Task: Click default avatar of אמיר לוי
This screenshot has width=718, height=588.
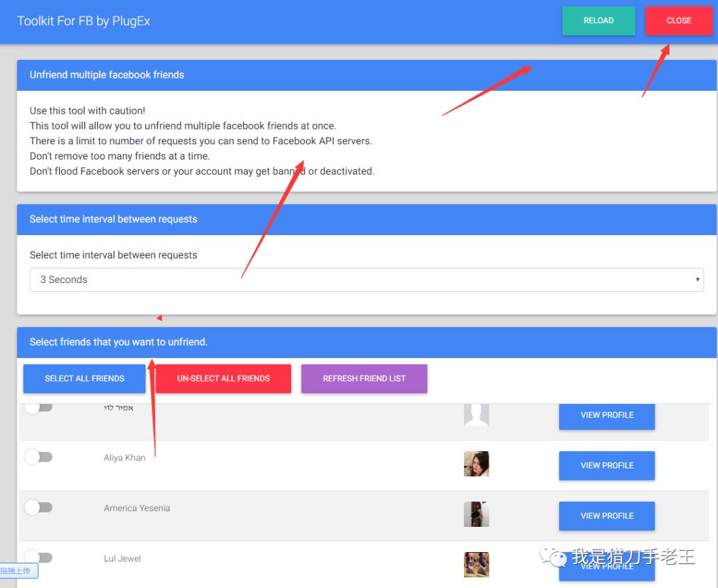Action: click(476, 415)
